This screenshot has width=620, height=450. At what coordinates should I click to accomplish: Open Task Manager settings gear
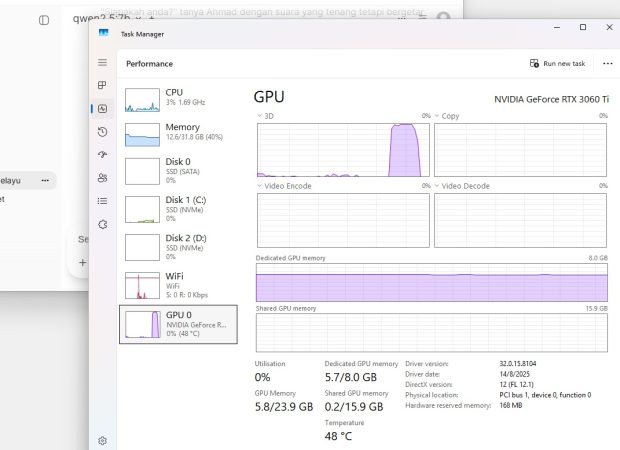point(102,441)
